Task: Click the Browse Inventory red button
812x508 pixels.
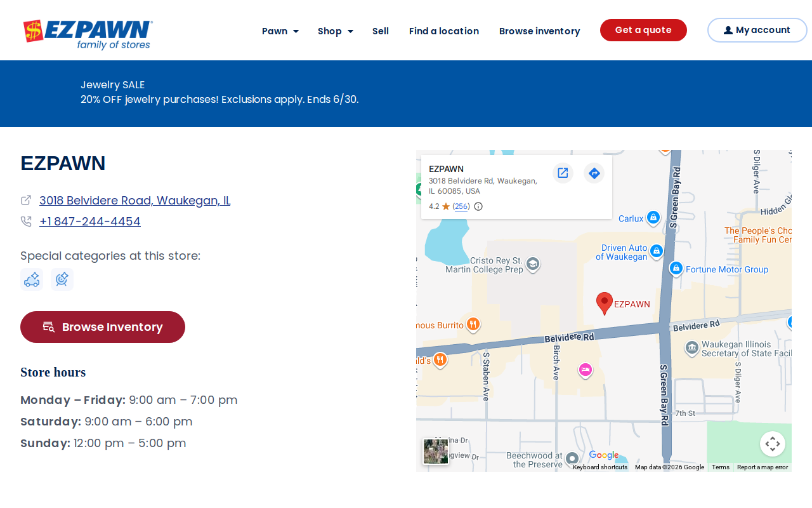Action: [103, 327]
